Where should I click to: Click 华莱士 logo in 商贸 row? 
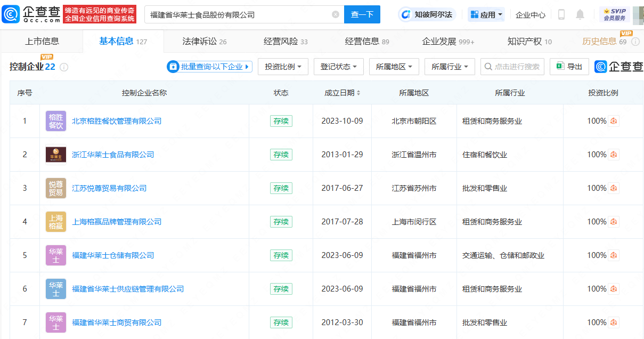click(56, 322)
